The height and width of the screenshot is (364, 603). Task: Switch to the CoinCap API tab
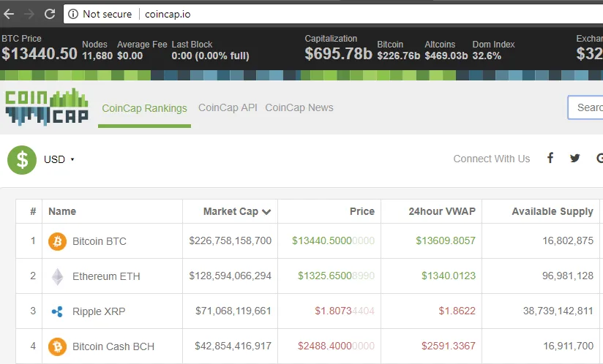(x=228, y=107)
